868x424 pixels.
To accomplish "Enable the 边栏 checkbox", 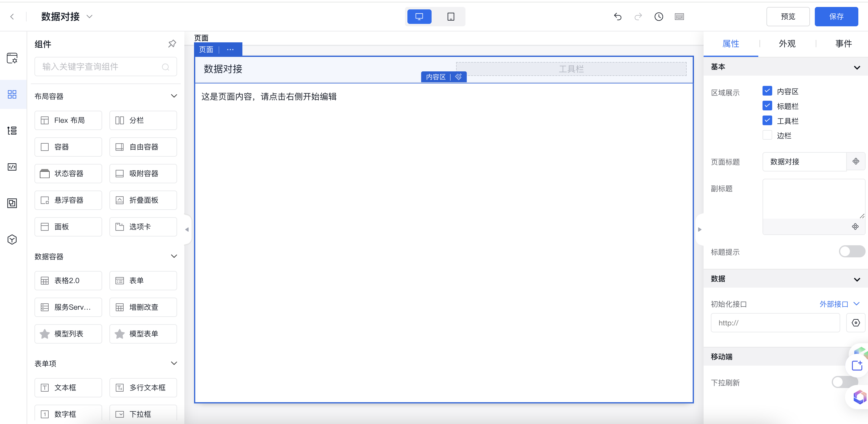I will pos(767,135).
